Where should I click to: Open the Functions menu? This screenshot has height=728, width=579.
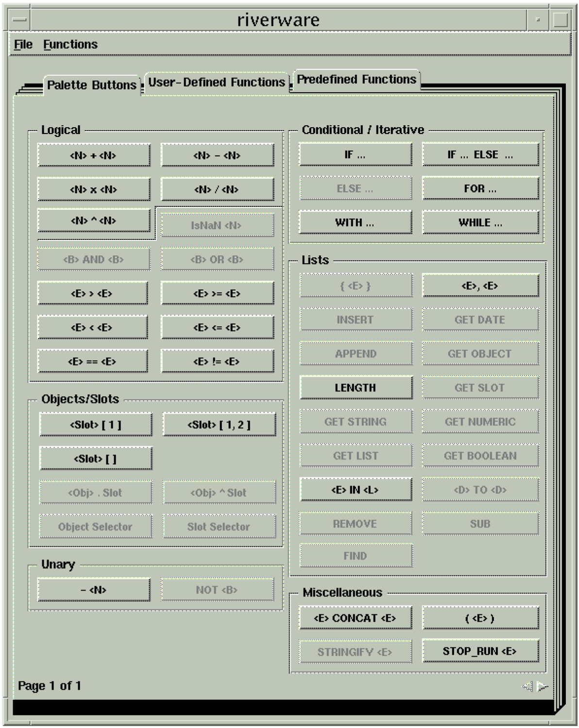tap(70, 44)
